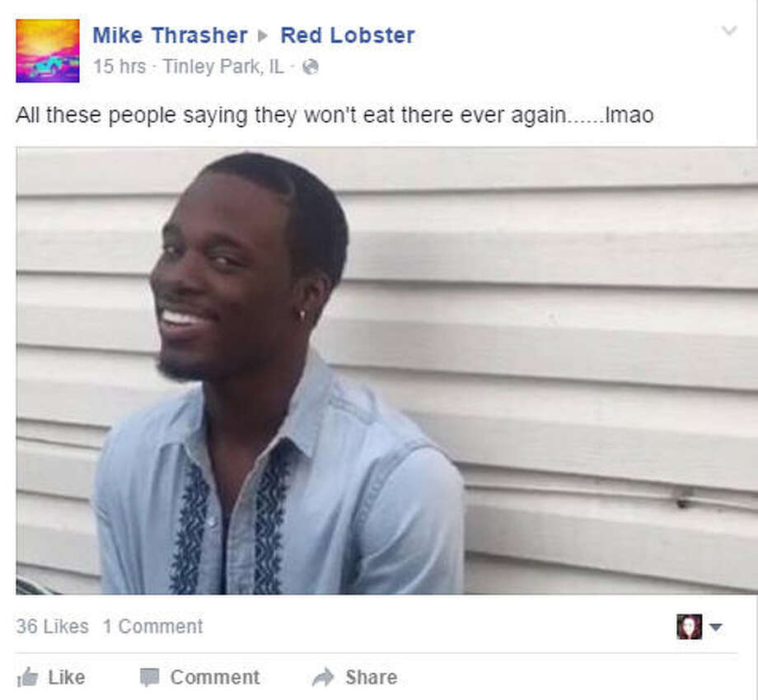Click the Share arrow icon
The image size is (758, 700).
point(323,677)
